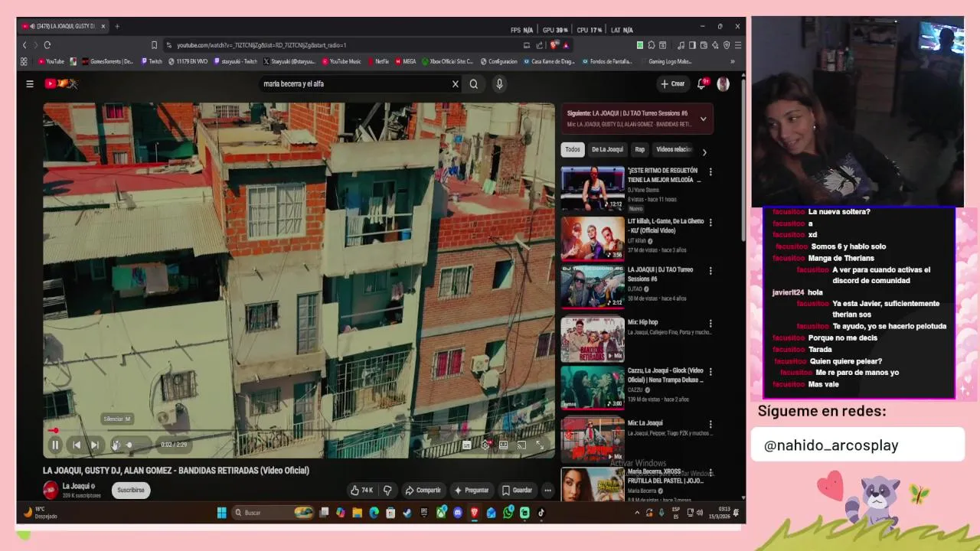
Task: Reload the browser page
Action: point(47,45)
